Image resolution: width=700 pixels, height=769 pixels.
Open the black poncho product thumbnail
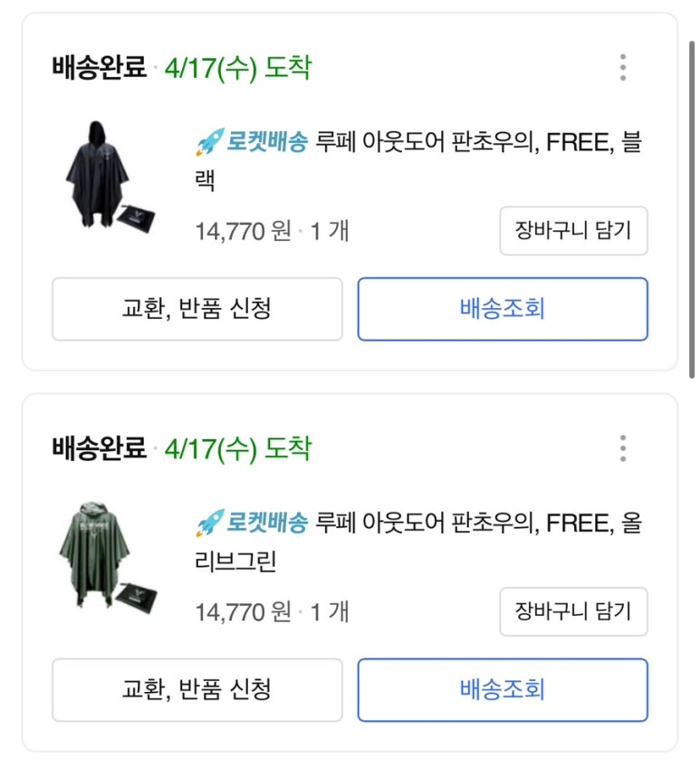tap(109, 178)
